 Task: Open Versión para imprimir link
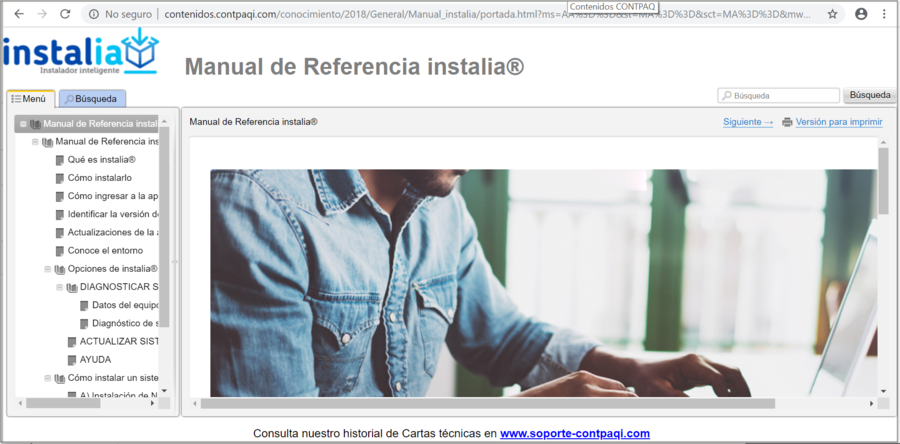click(x=839, y=122)
